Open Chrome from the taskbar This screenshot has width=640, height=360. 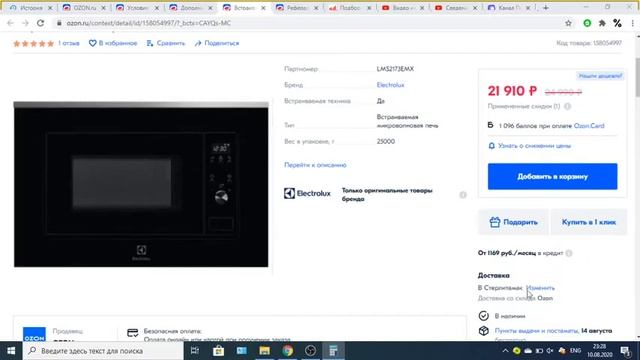288,351
